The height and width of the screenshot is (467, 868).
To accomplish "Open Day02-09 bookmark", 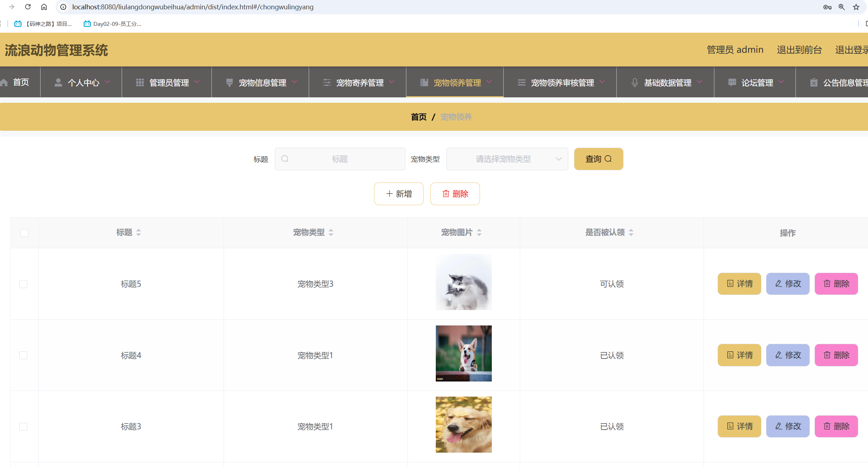I will click(112, 24).
